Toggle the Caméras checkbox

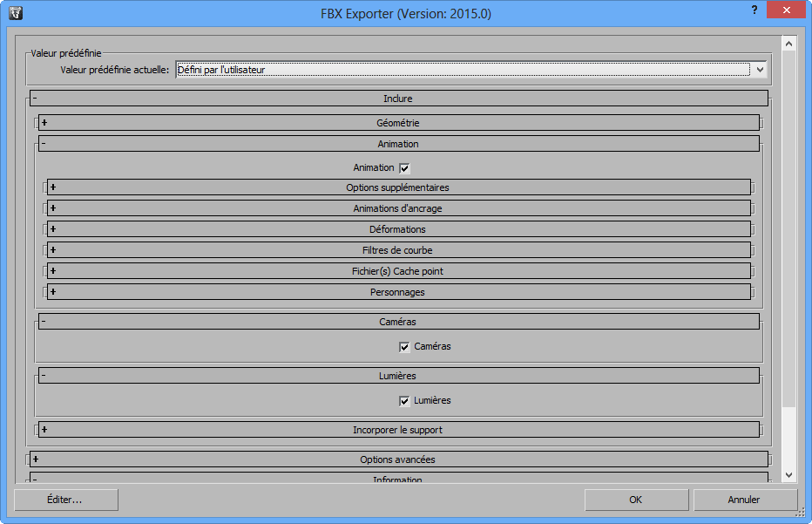[404, 347]
